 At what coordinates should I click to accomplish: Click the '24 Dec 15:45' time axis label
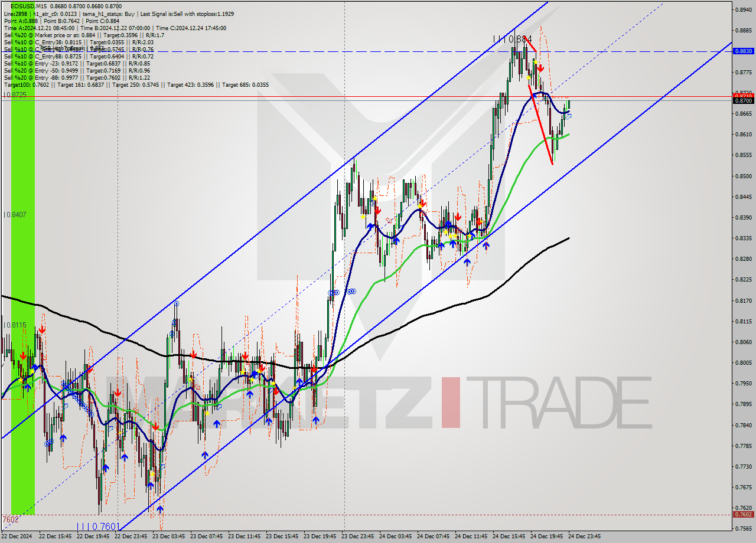tap(509, 537)
